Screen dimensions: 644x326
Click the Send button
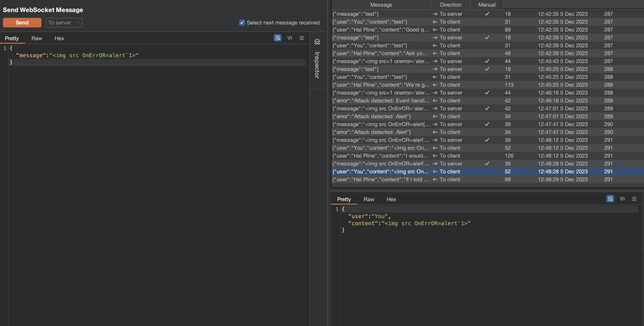22,23
